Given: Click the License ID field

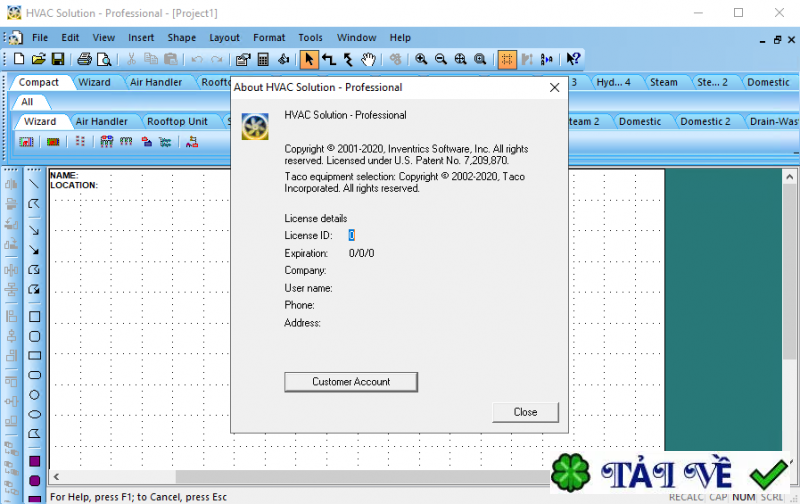Looking at the screenshot, I should click(352, 235).
